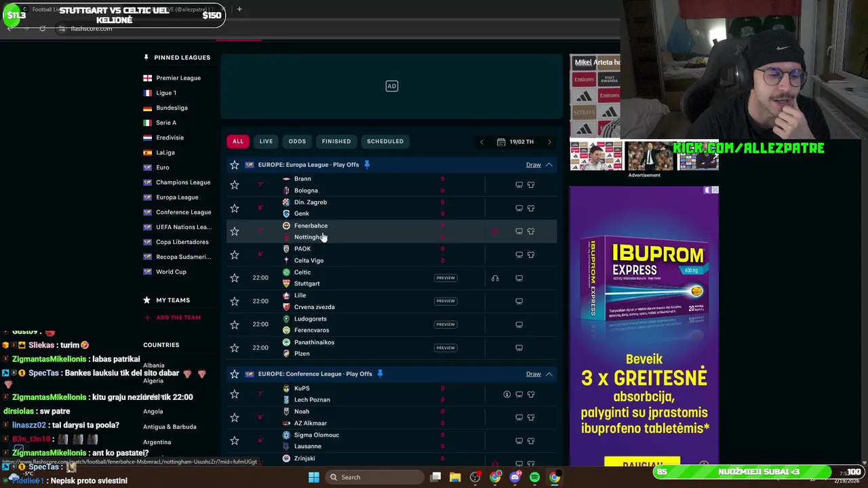Image resolution: width=868 pixels, height=488 pixels.
Task: Switch to the FINISHED tab
Action: click(x=336, y=142)
